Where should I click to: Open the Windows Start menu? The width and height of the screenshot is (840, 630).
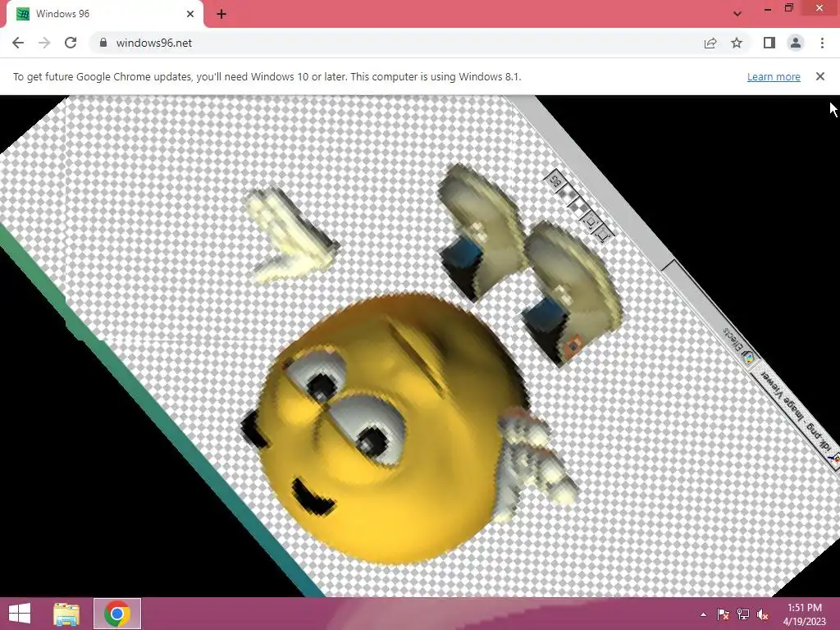(x=20, y=614)
